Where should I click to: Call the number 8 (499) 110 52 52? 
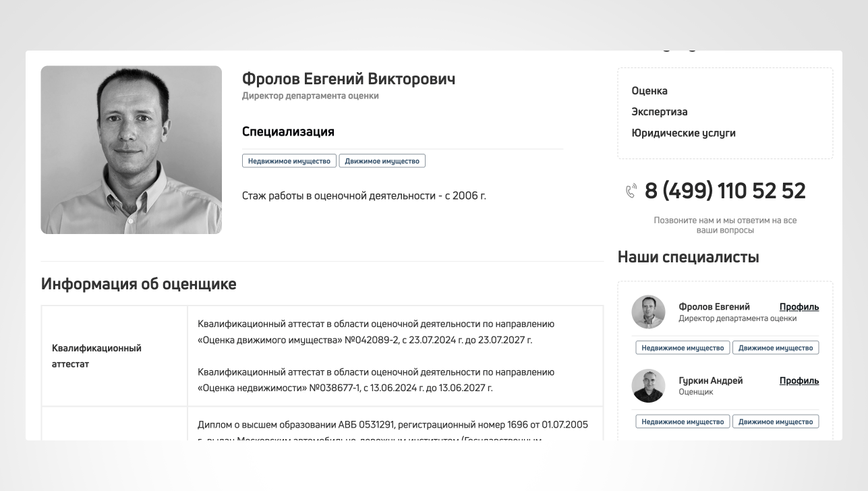725,191
